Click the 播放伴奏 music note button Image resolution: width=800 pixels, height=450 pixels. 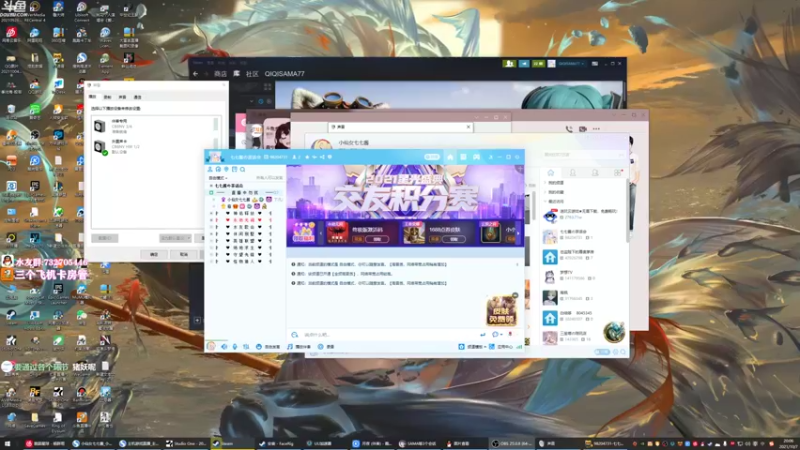click(298, 346)
